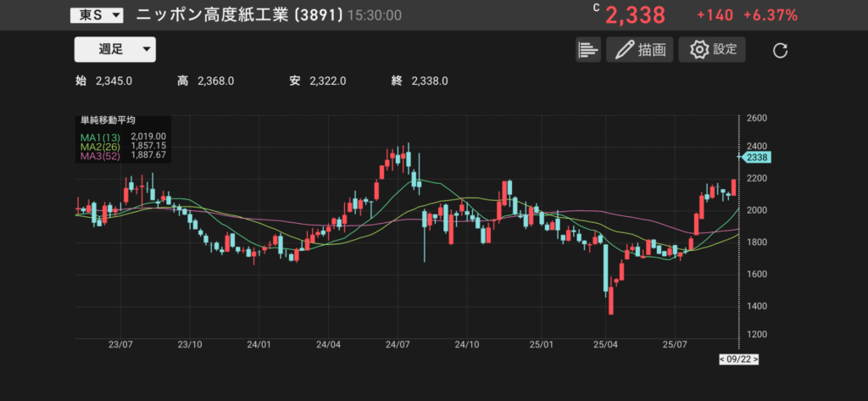Select the 24/07 date label on time axis
Viewport: 868px width, 401px height.
click(x=398, y=345)
